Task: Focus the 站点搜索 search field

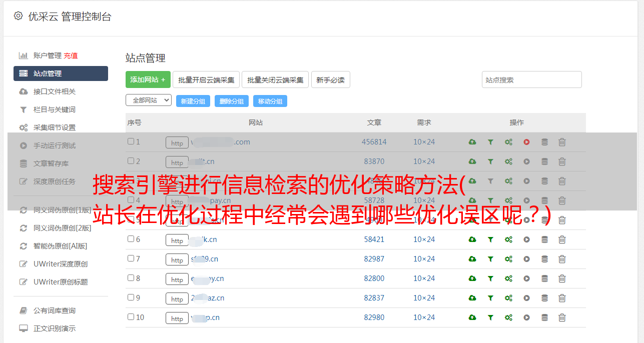Action: 532,79
